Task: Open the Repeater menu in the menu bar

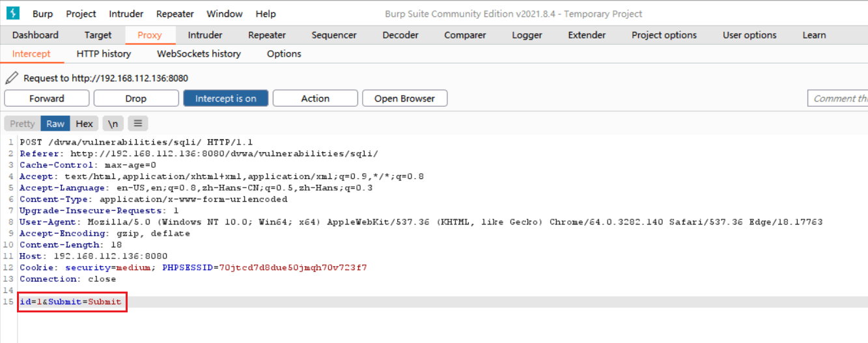Action: 175,14
